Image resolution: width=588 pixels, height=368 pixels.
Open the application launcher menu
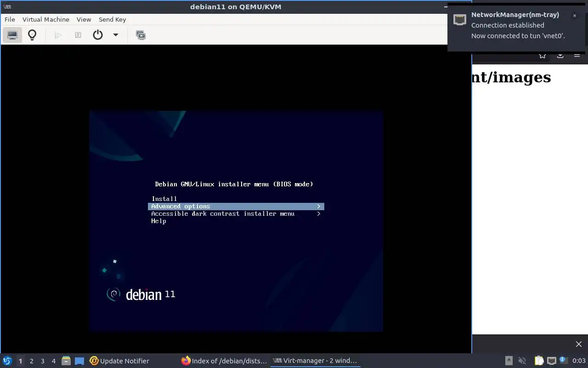tap(7, 361)
